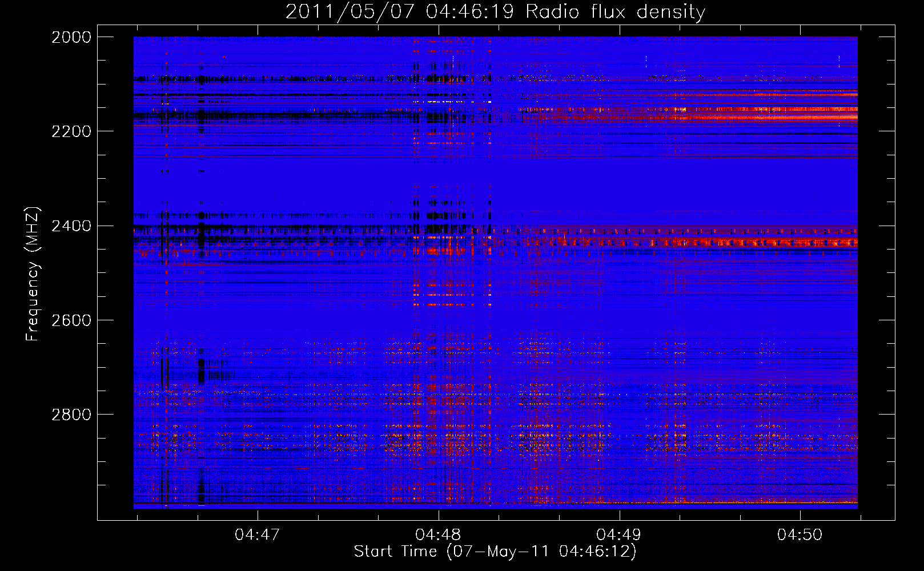Click the y-axis label 'Frequency (MHZ)'
This screenshot has height=571, width=924.
[33, 274]
